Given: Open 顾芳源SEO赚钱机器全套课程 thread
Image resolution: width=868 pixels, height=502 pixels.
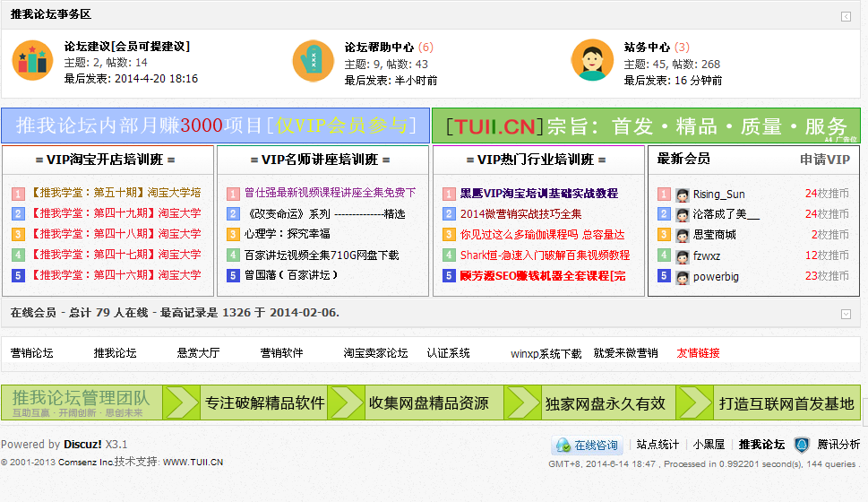Looking at the screenshot, I should pos(543,276).
